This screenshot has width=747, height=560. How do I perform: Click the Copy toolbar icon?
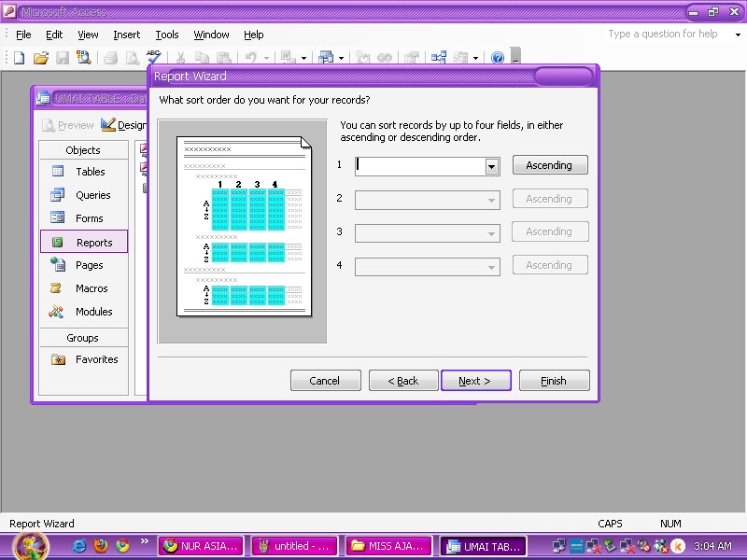[x=202, y=58]
